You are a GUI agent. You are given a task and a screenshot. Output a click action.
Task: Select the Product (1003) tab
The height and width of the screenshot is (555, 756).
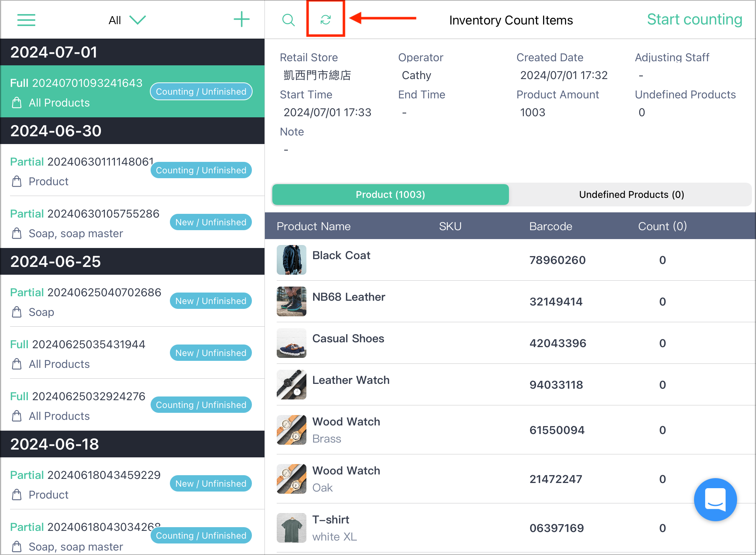(390, 195)
